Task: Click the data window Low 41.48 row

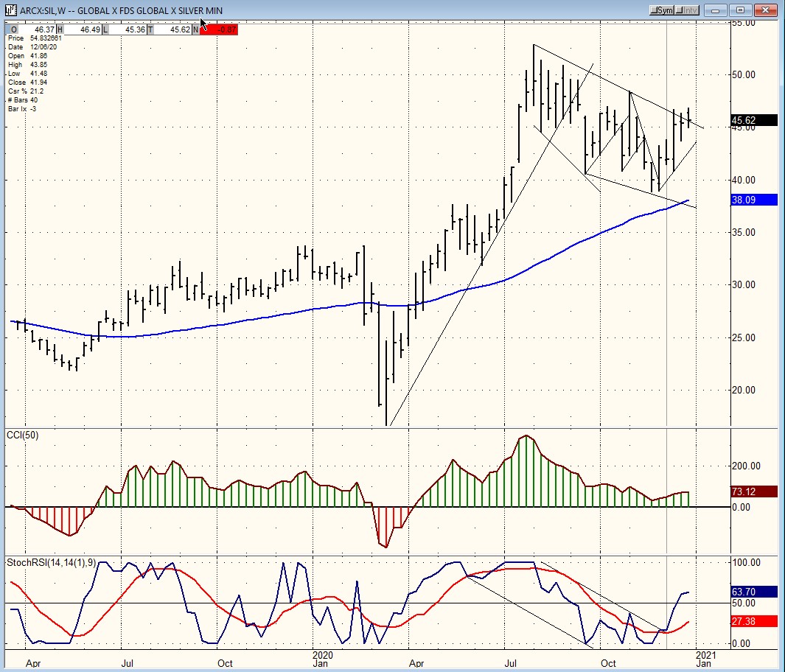Action: [27, 74]
